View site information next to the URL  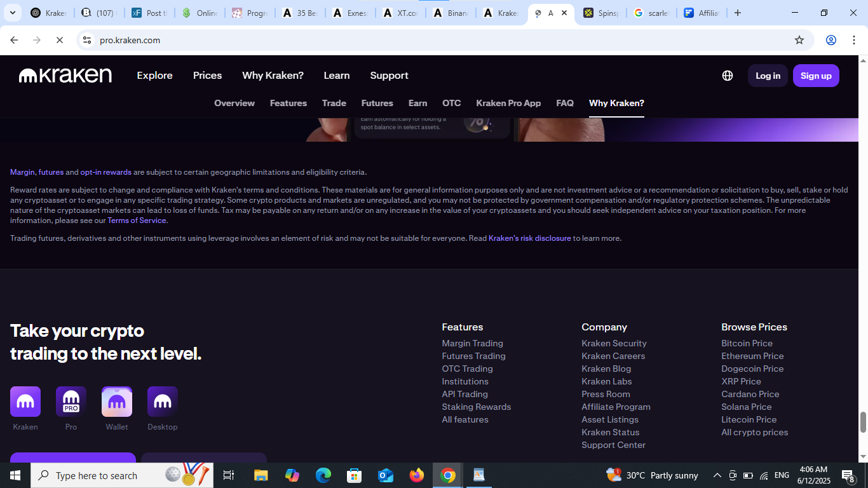87,40
